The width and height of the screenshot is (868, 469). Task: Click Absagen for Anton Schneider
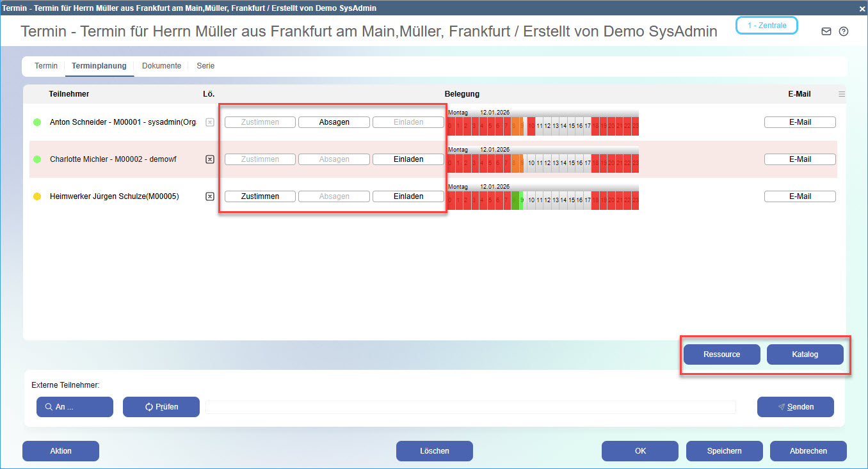tap(334, 122)
